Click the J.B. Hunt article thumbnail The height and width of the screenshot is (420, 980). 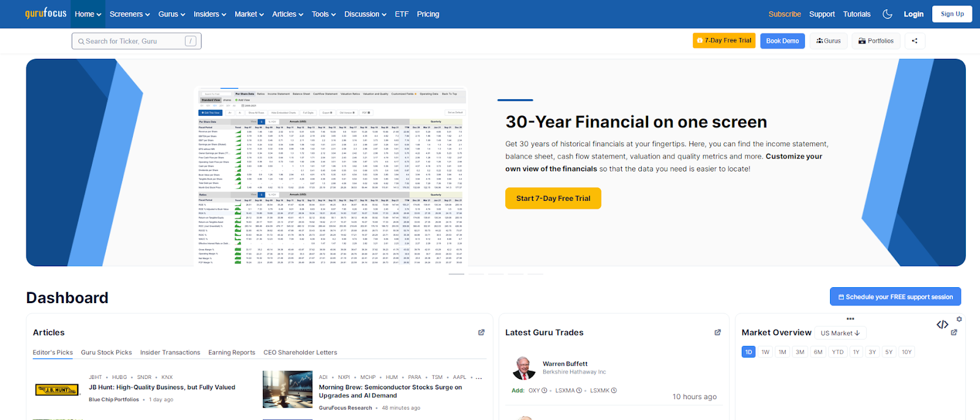point(57,389)
